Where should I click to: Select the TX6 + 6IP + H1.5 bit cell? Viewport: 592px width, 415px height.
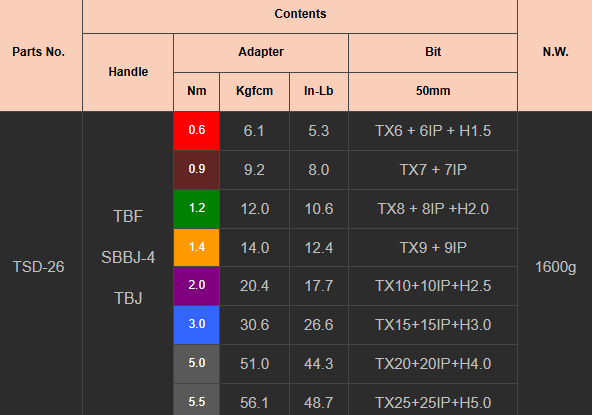[433, 131]
